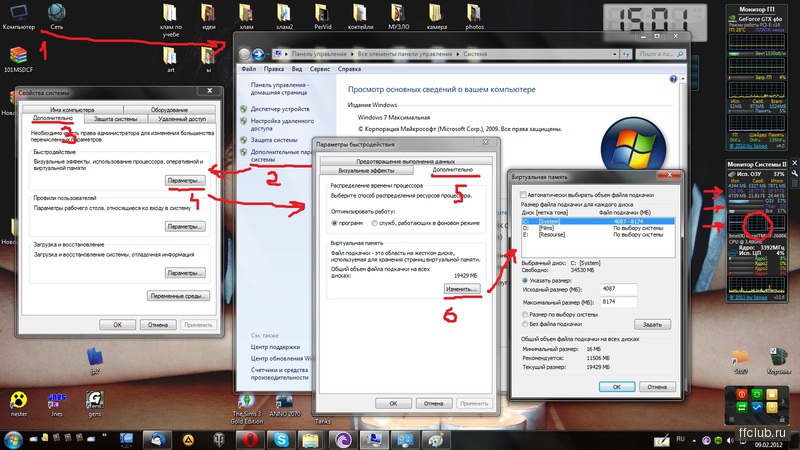
Task: Select служб, работающих в фоновом режиме radio
Action: point(374,223)
